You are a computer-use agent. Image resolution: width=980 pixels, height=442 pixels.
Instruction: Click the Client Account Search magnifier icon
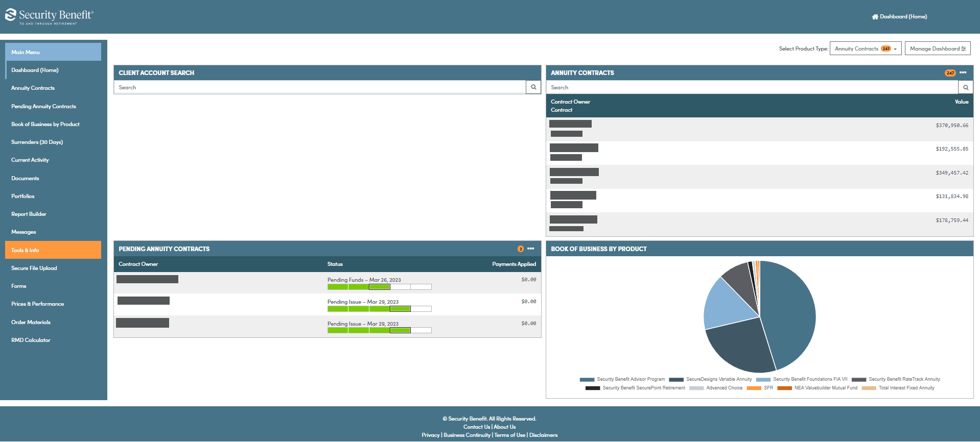pos(533,87)
